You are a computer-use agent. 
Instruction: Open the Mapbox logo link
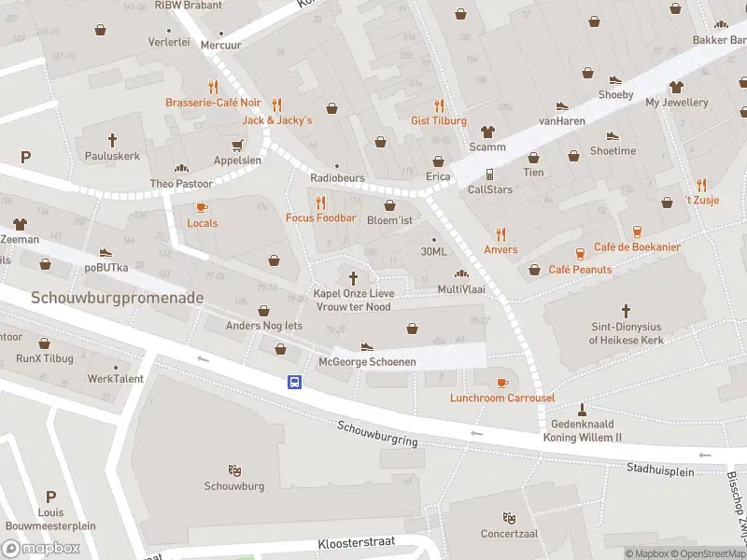pos(41,549)
